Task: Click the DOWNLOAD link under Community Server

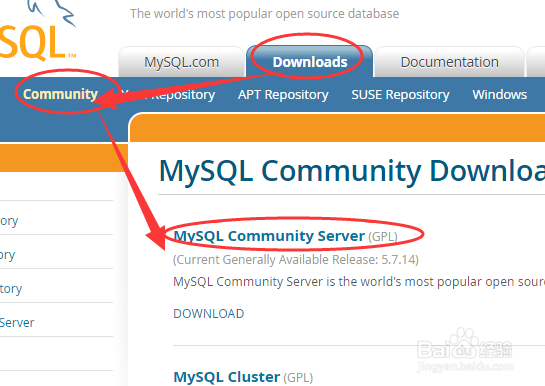Action: click(x=209, y=314)
